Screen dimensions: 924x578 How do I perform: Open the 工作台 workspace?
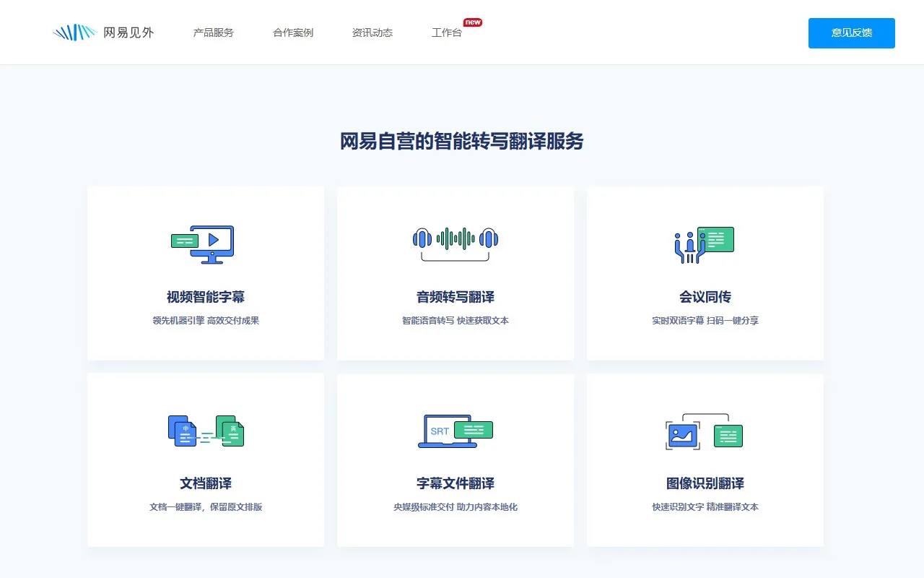click(x=446, y=33)
